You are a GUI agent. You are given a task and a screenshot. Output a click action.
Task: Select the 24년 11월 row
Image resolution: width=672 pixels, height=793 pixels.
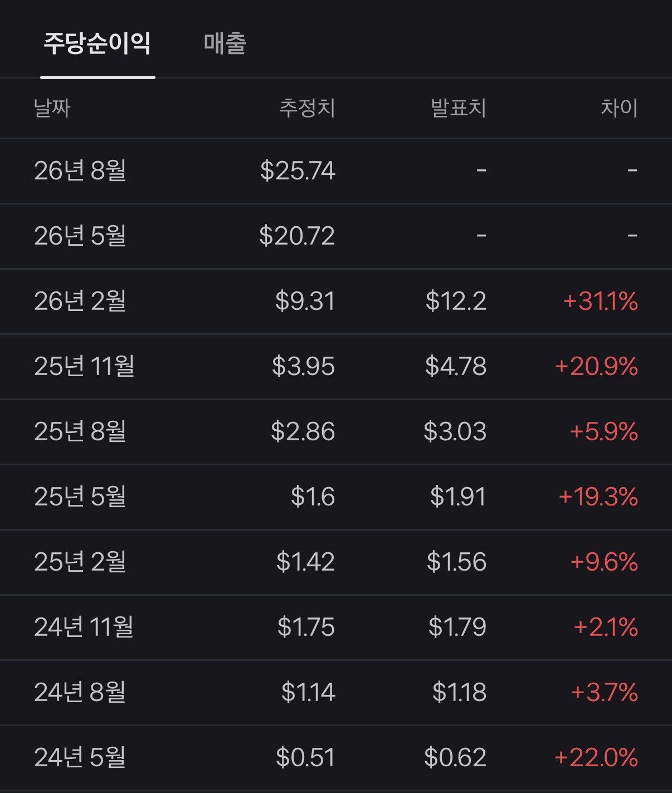(x=336, y=627)
